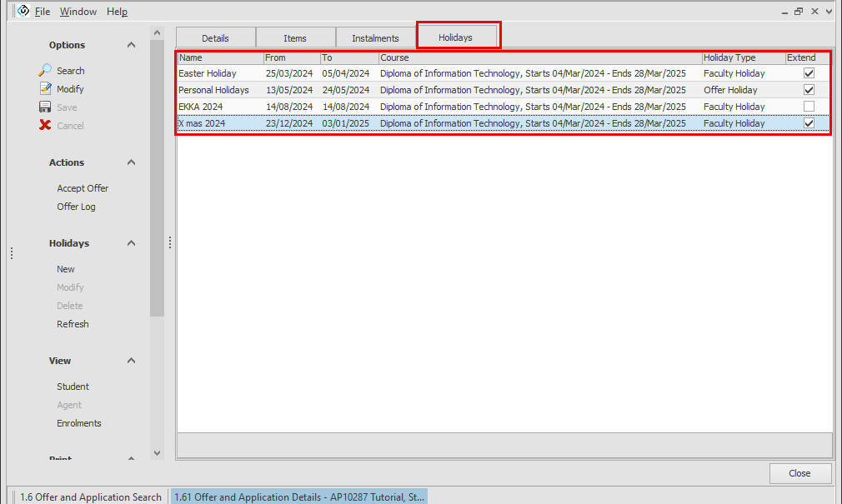Click the Modify pencil icon in Options

[x=45, y=89]
